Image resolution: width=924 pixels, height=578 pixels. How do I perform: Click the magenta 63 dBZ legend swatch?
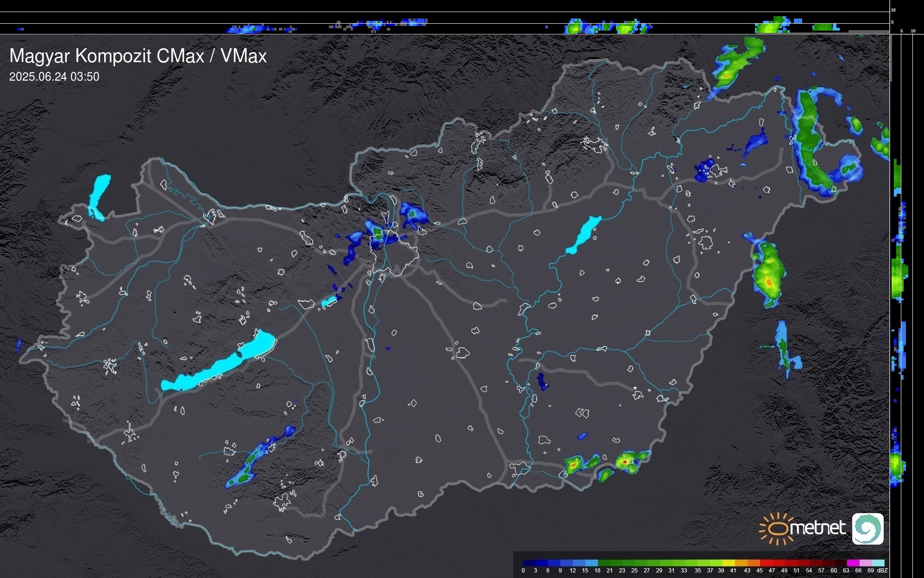click(852, 563)
